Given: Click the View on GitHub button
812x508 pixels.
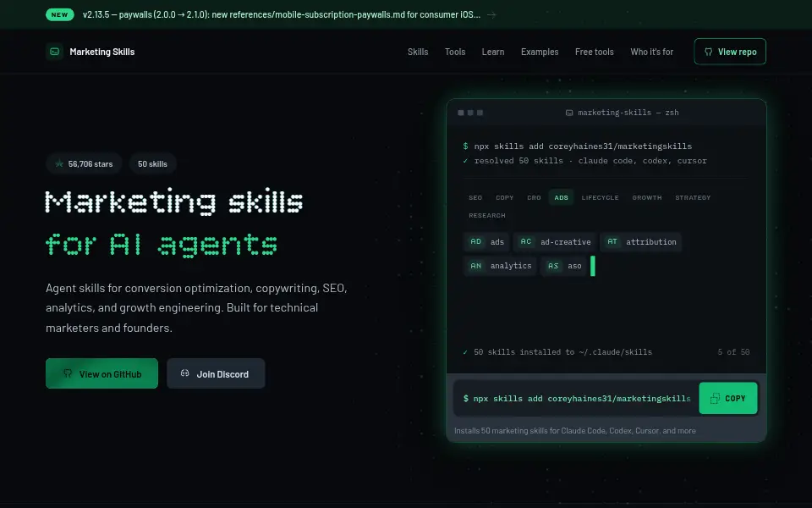Looking at the screenshot, I should tap(102, 373).
